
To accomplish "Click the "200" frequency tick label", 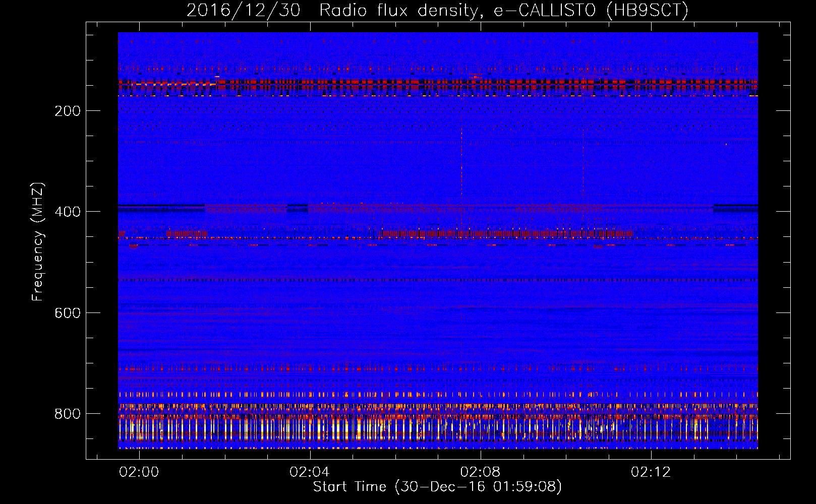I will click(68, 111).
